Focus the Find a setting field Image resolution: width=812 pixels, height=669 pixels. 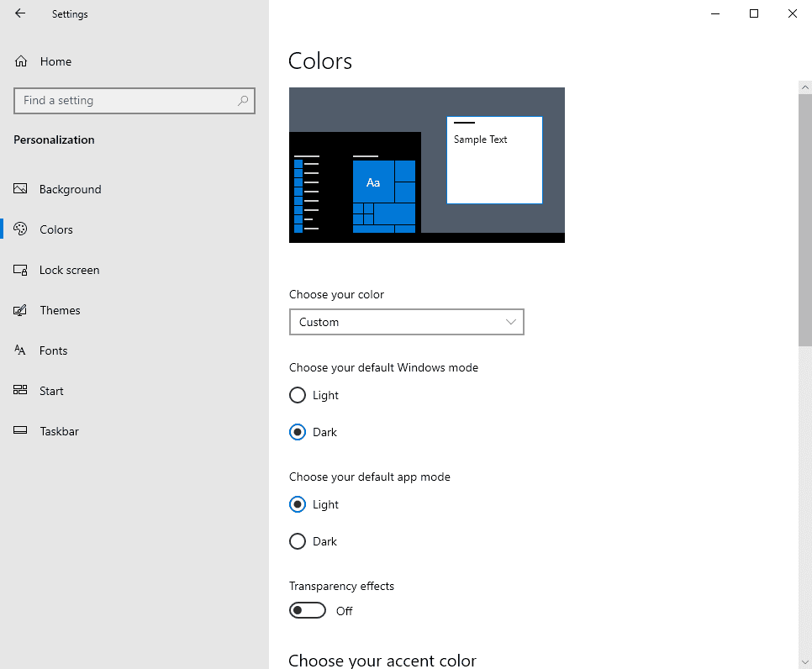[x=134, y=101]
